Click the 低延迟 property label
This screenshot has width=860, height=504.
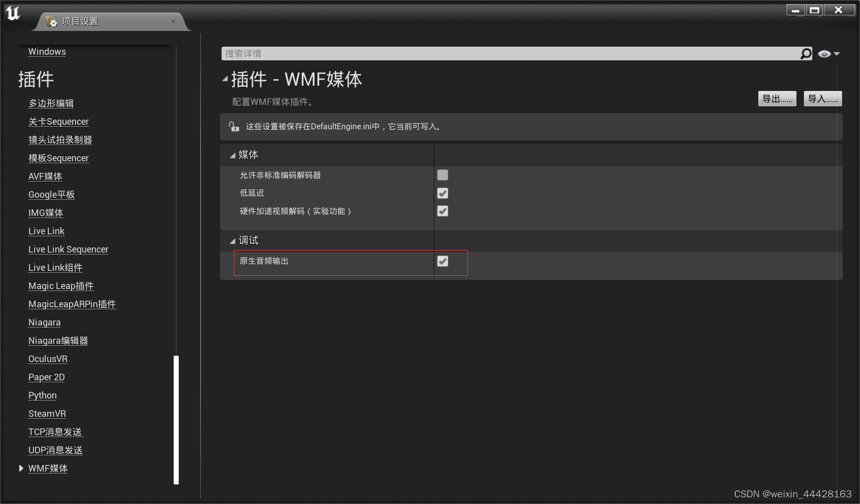click(x=252, y=193)
